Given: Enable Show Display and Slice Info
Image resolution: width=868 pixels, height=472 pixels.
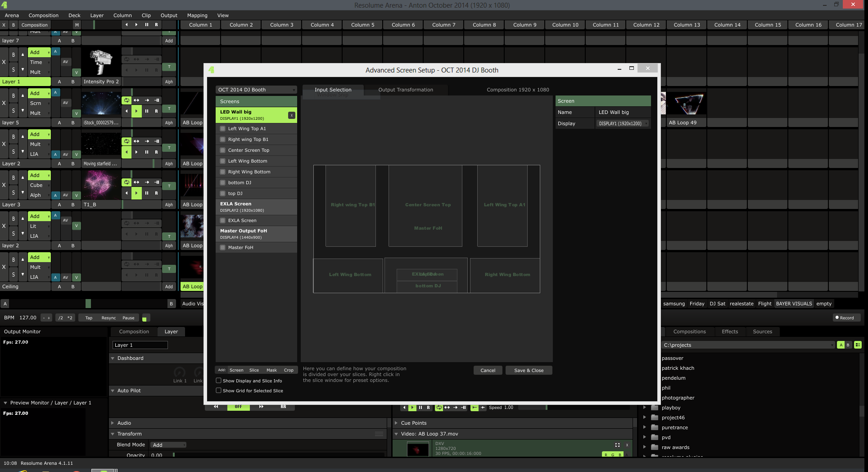Looking at the screenshot, I should [x=219, y=381].
